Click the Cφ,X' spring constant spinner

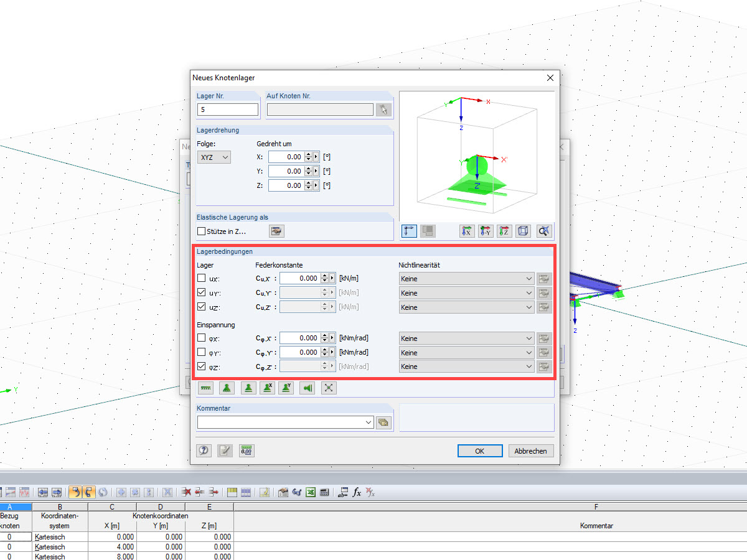coord(324,338)
